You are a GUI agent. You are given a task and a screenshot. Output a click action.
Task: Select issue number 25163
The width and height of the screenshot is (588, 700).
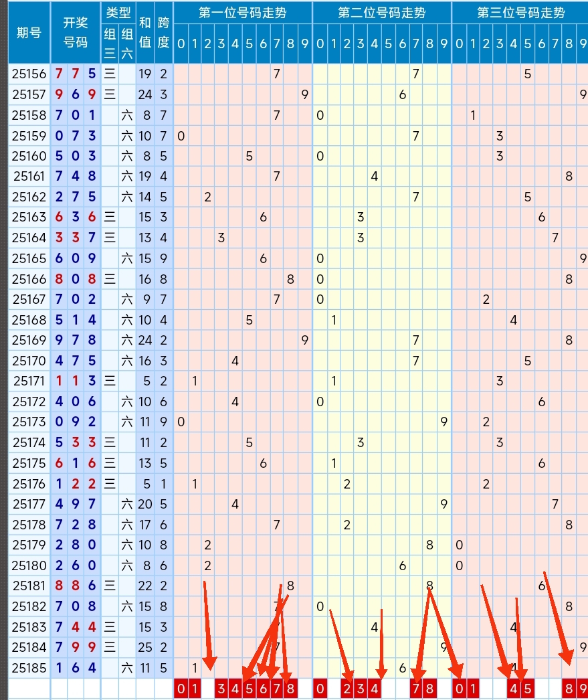coord(29,217)
